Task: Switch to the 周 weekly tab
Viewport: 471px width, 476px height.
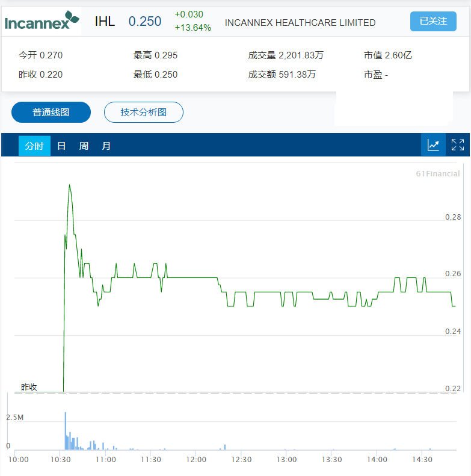Action: click(84, 146)
